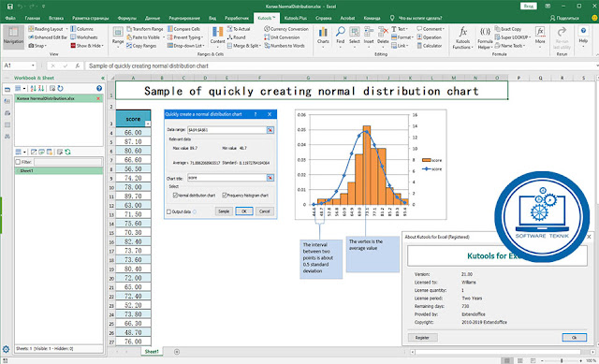The width and height of the screenshot is (599, 364).
Task: Click Numbers to Words tool
Action: click(285, 46)
